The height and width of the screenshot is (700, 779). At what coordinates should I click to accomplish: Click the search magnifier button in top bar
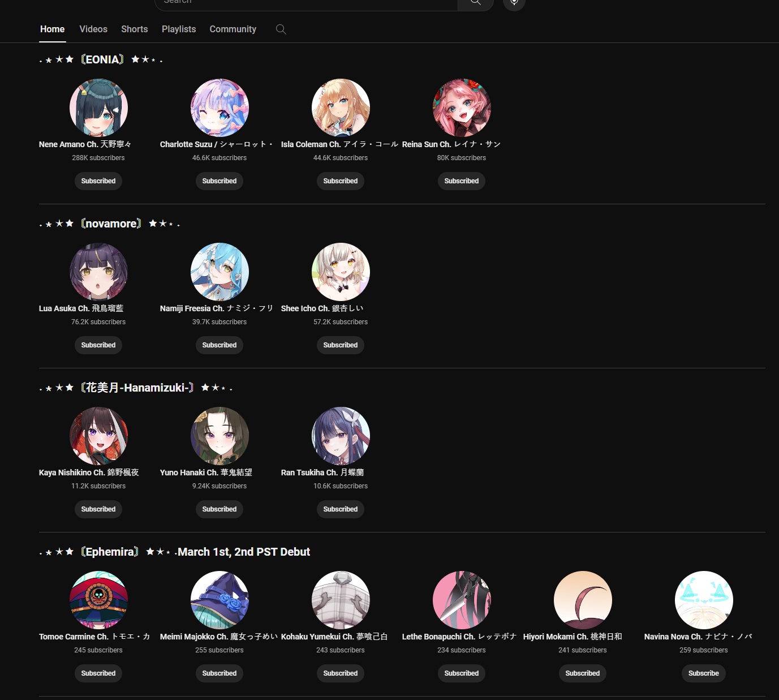(476, 3)
